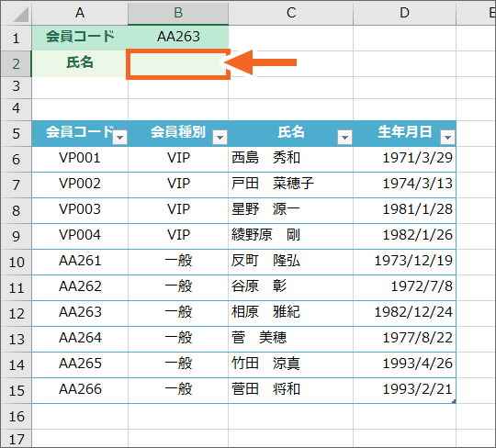
Task: Click the name 竹田 涼真
Action: [265, 364]
